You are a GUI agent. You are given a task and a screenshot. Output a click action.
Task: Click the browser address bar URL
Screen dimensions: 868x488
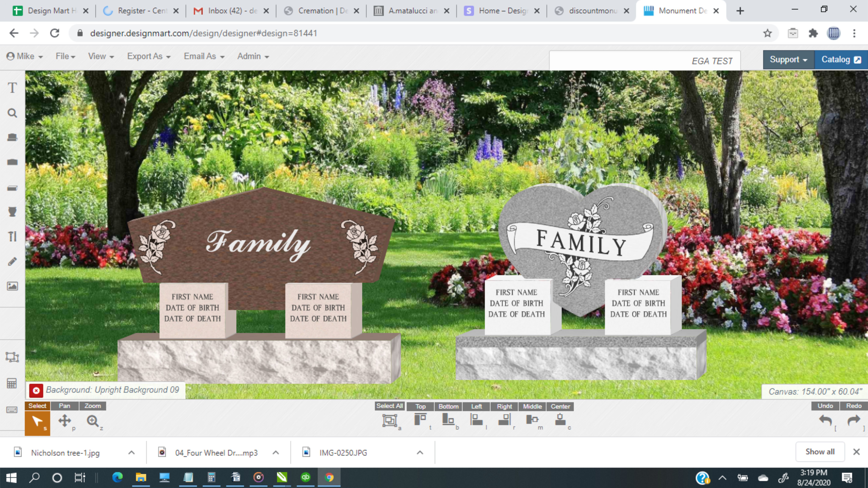click(x=204, y=33)
